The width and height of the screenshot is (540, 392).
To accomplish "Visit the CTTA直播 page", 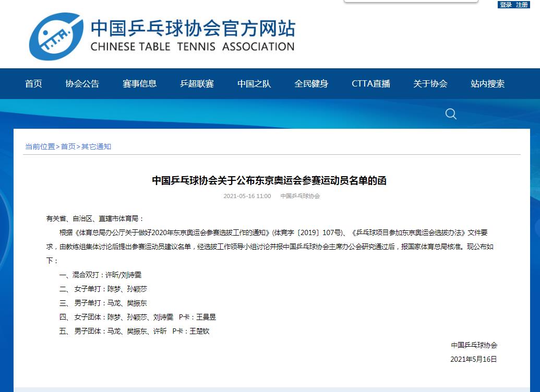I will point(371,83).
